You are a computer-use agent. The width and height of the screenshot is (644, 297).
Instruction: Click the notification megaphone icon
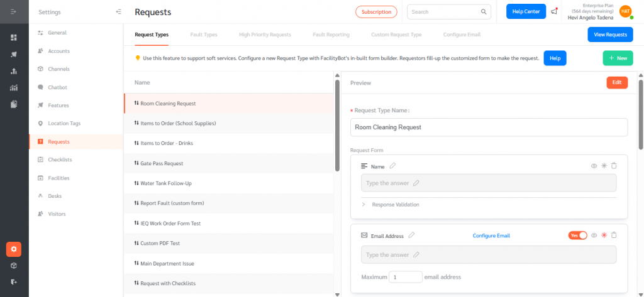(x=554, y=11)
